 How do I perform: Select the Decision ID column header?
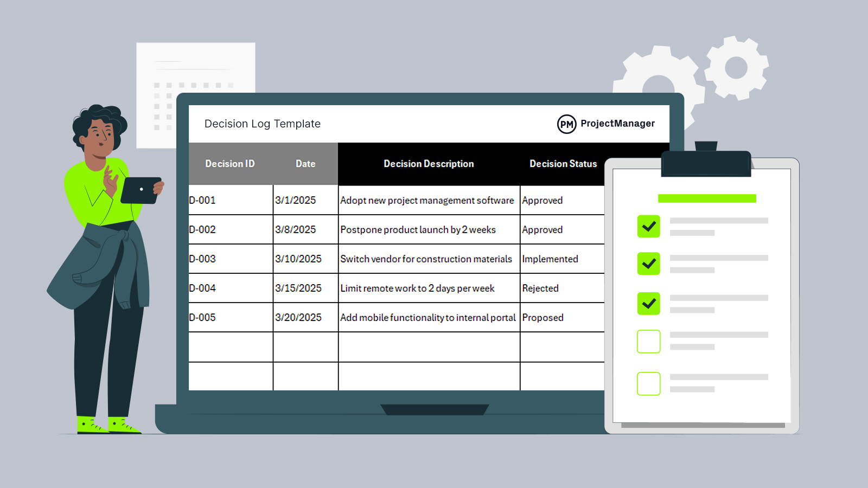(x=230, y=164)
